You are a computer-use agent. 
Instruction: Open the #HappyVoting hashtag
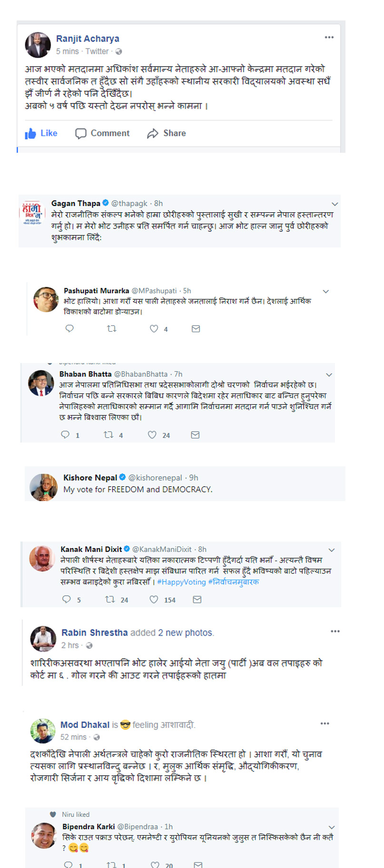(181, 582)
